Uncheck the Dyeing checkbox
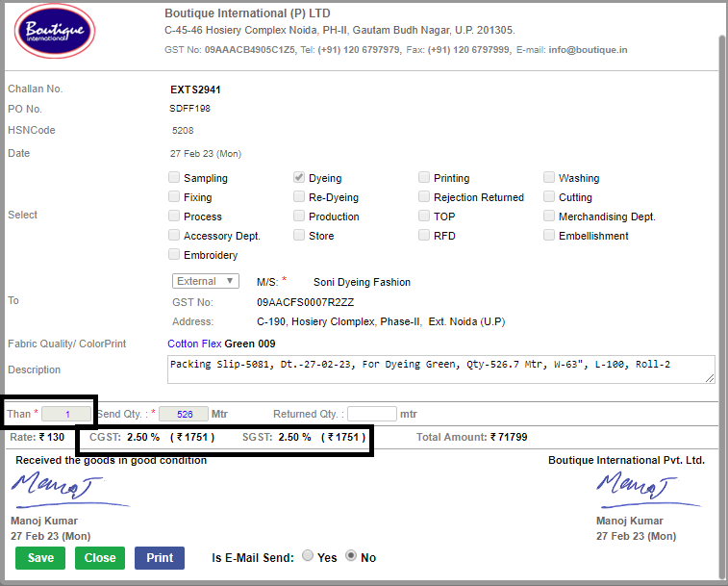This screenshot has height=586, width=728. [x=299, y=177]
